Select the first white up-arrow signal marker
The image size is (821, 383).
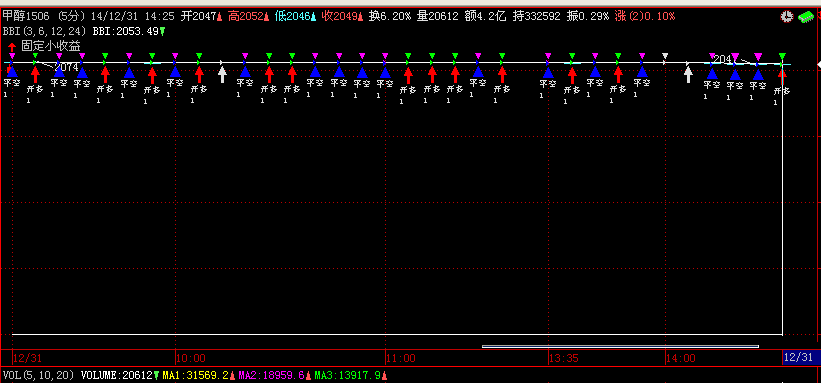point(222,74)
